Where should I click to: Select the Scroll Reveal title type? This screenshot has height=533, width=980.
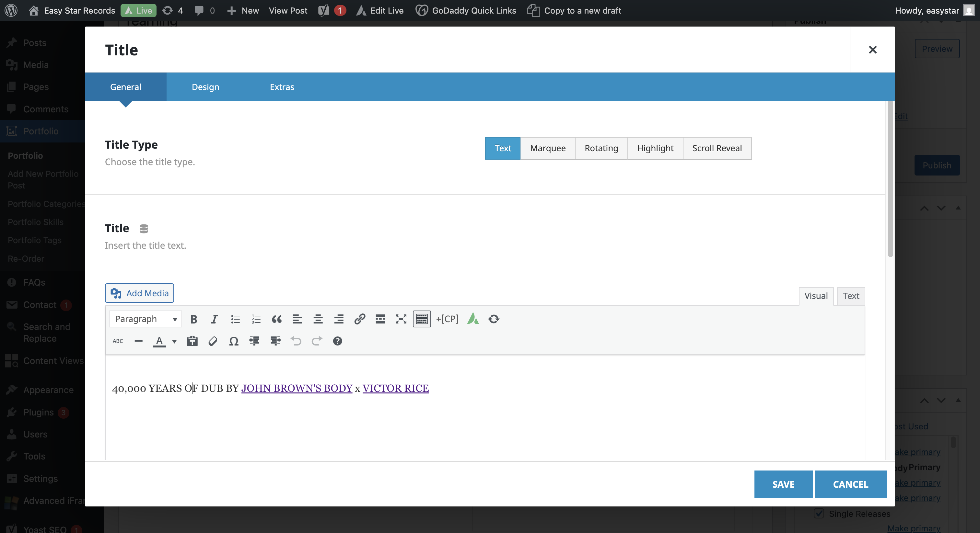point(717,148)
